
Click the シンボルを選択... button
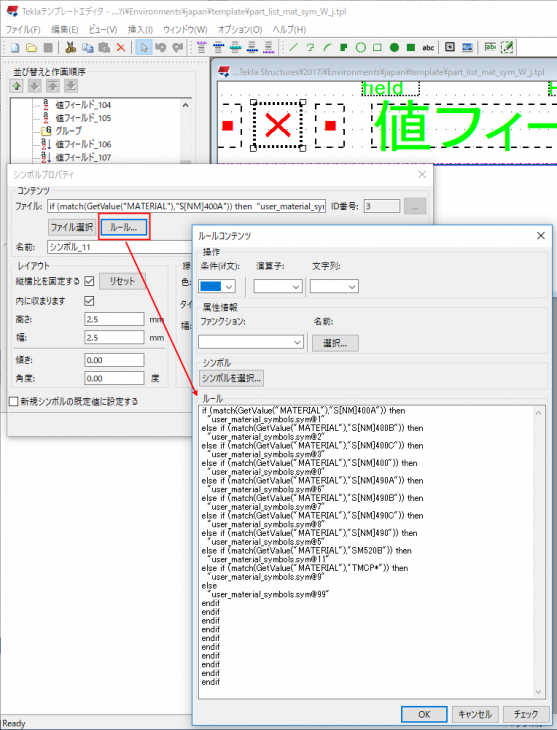coord(231,378)
